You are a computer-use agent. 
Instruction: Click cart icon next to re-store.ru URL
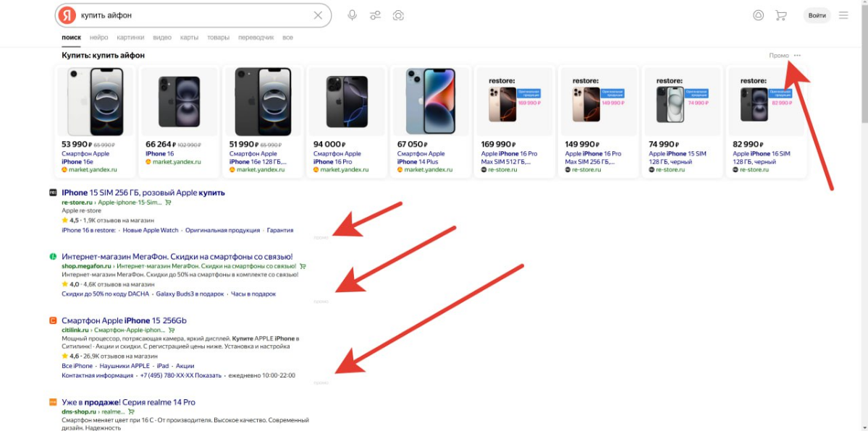coord(168,202)
